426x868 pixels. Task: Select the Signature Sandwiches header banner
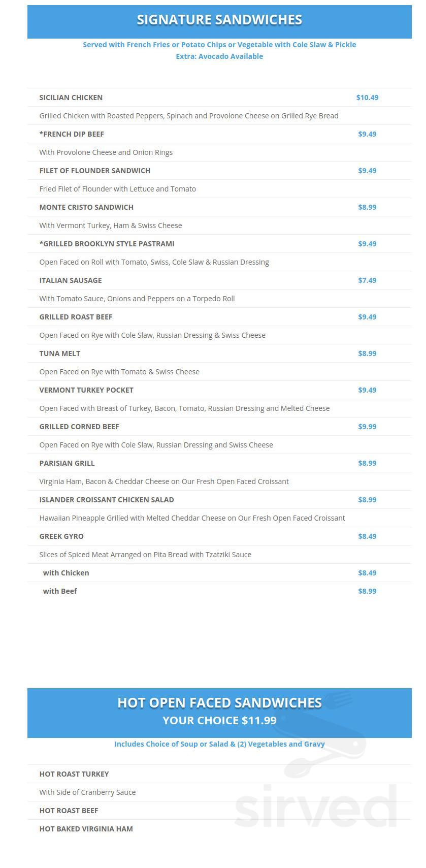click(219, 22)
